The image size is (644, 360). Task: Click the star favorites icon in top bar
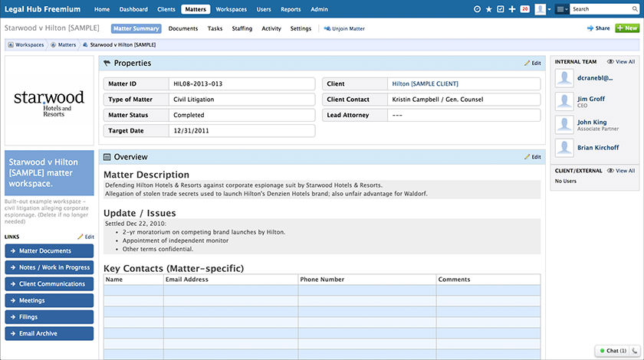point(489,9)
